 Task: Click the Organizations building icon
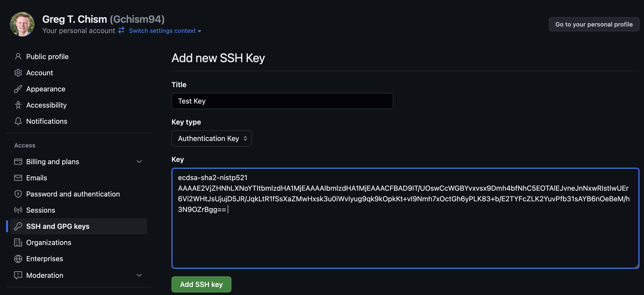18,242
